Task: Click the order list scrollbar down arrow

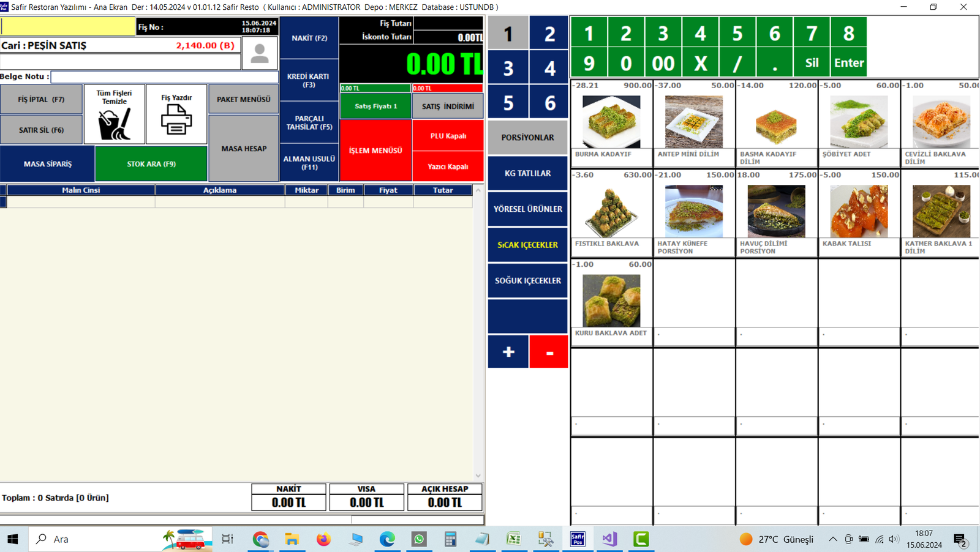Action: pyautogui.click(x=478, y=476)
